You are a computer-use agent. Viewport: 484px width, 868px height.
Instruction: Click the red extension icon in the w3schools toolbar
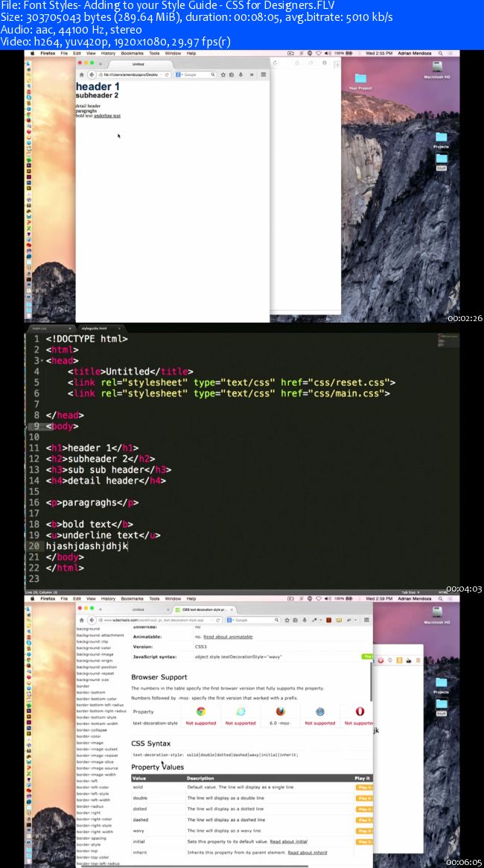click(328, 620)
